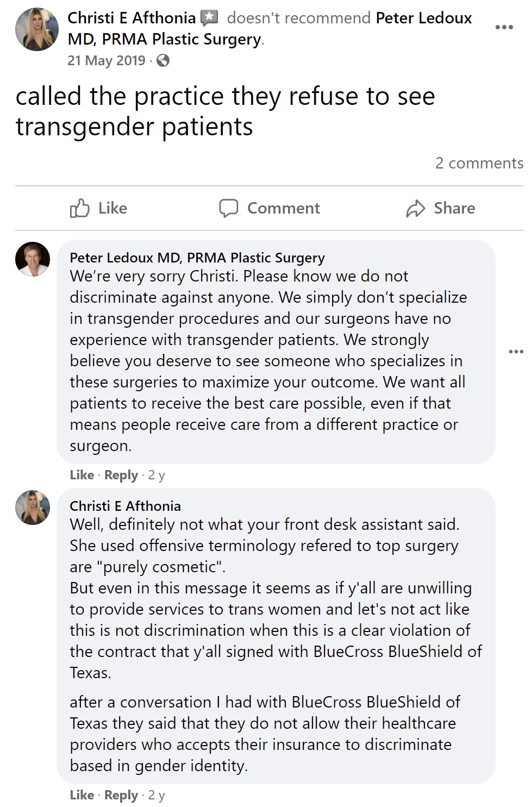Click the thumbs-up Like icon on the post
This screenshot has width=532, height=807.
tap(80, 208)
